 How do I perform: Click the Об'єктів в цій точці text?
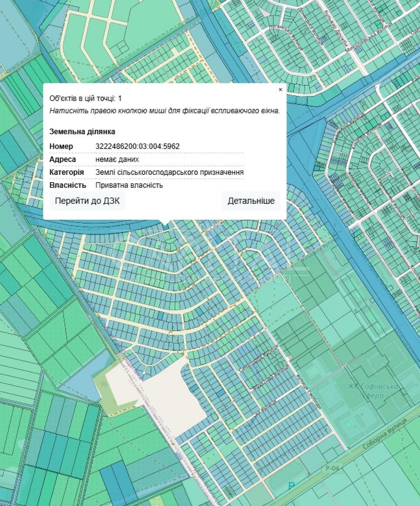[x=85, y=98]
